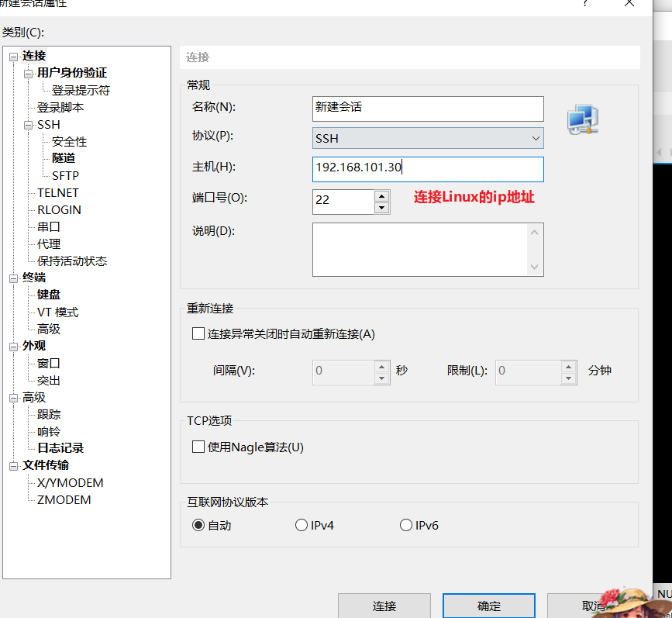
Task: Click the host field showing 192.168.101.30
Action: coord(426,169)
